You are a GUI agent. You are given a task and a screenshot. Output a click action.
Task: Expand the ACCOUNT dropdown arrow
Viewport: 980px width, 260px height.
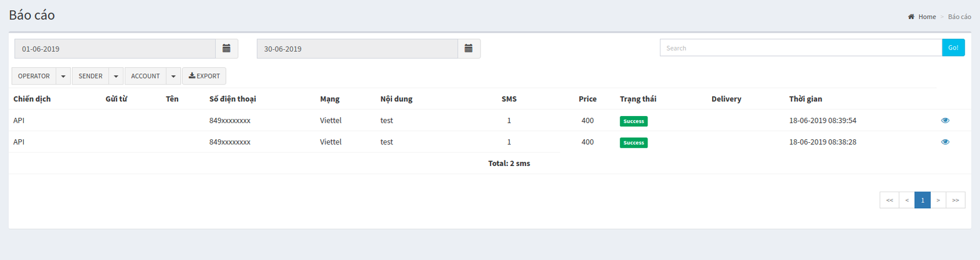click(x=173, y=76)
